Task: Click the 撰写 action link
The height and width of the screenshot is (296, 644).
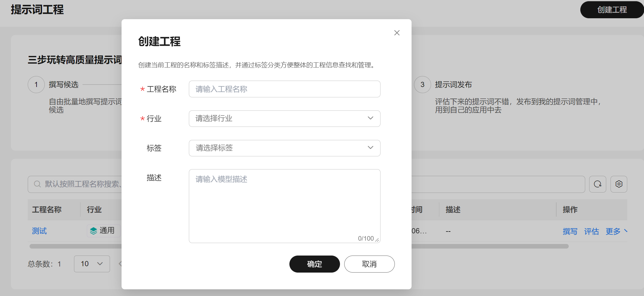Action: (x=570, y=231)
